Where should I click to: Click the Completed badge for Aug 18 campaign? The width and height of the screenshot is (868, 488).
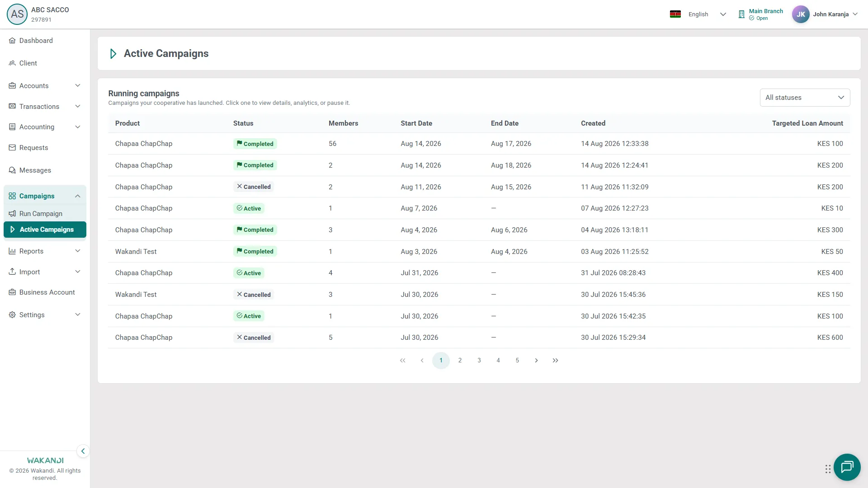255,165
